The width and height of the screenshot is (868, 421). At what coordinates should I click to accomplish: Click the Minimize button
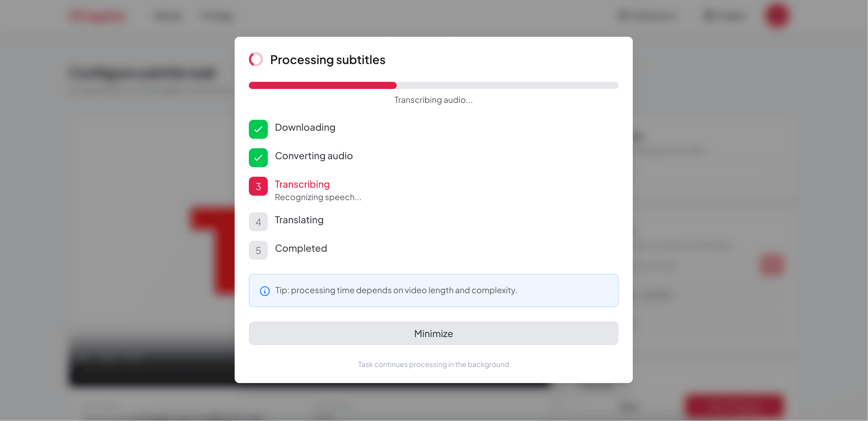pyautogui.click(x=433, y=333)
